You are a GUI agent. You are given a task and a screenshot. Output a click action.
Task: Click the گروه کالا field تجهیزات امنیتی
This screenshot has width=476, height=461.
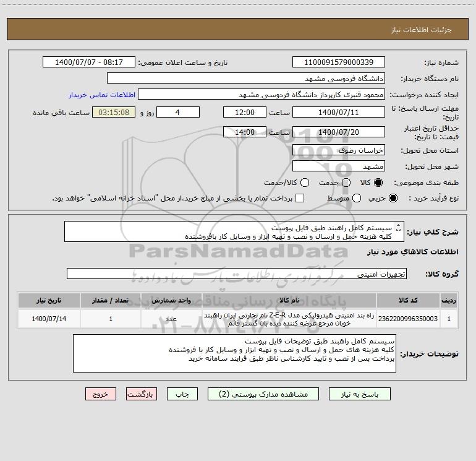(x=237, y=274)
